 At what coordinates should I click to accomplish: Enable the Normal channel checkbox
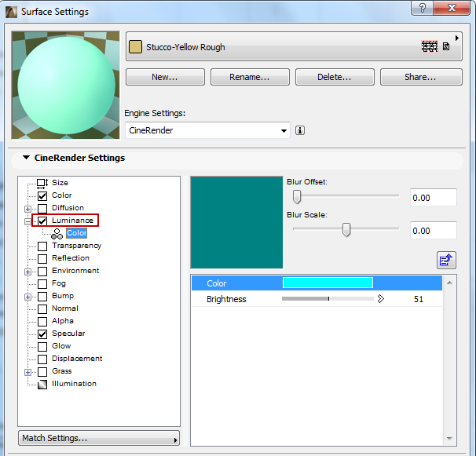coord(42,309)
